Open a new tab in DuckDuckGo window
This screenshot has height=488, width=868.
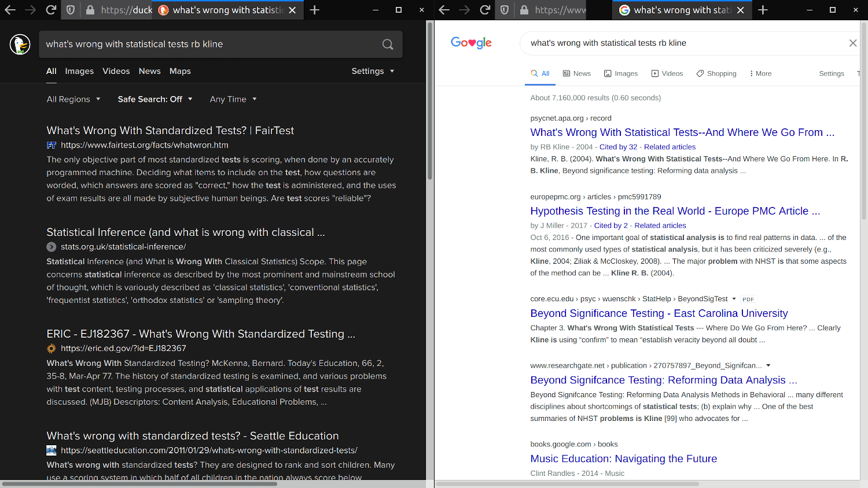pos(314,10)
